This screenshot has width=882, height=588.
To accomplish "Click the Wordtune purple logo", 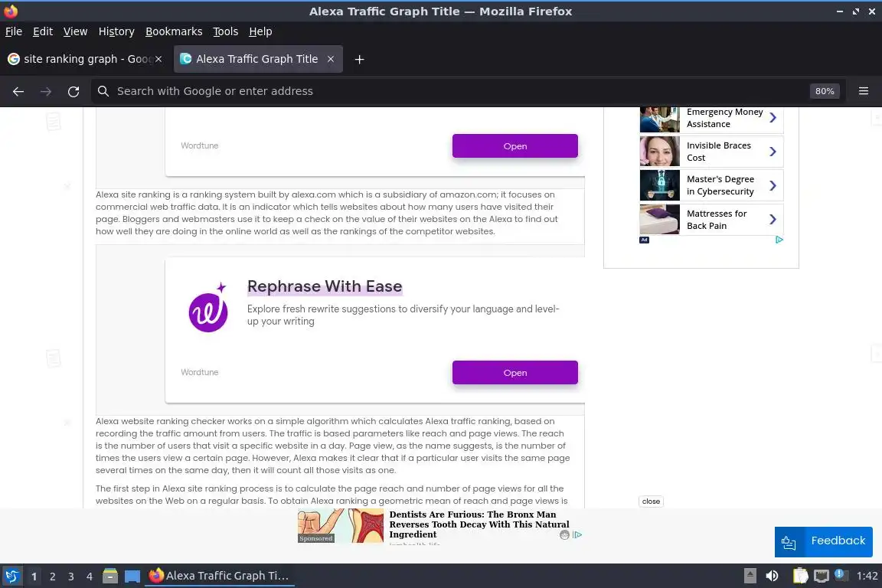I will [209, 308].
